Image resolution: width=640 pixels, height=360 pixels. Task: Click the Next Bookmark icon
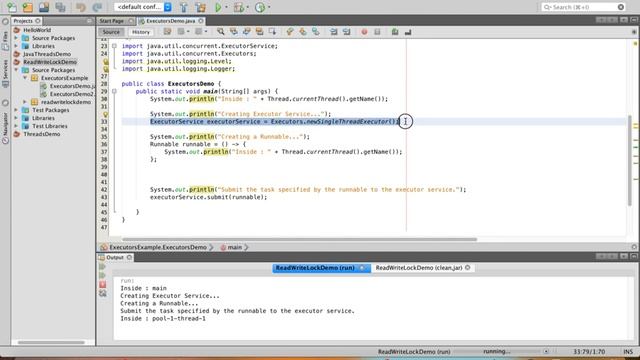tap(303, 32)
